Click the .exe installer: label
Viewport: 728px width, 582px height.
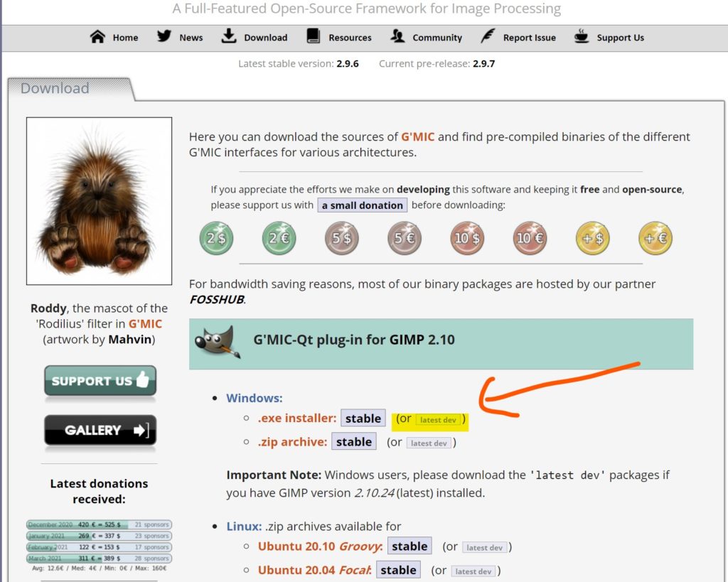coord(297,418)
